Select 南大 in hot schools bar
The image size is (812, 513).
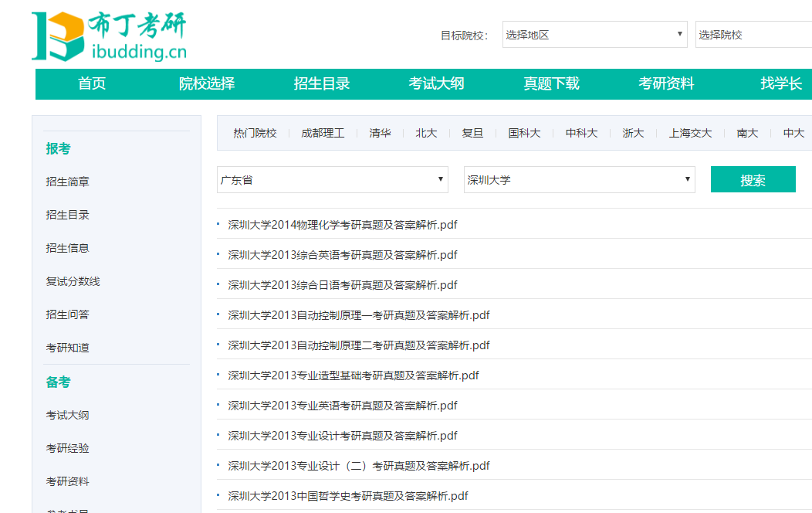click(x=747, y=133)
